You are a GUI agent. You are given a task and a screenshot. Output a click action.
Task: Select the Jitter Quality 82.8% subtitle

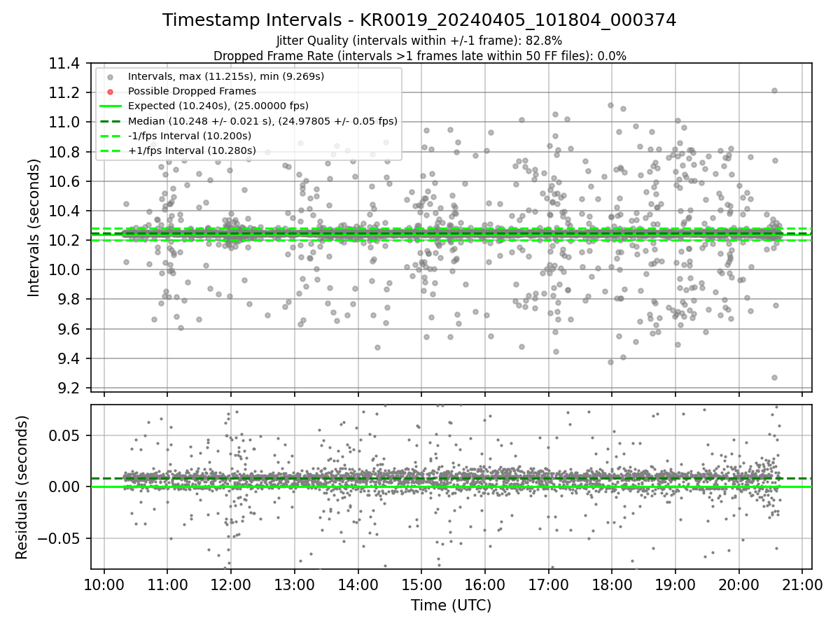click(419, 41)
